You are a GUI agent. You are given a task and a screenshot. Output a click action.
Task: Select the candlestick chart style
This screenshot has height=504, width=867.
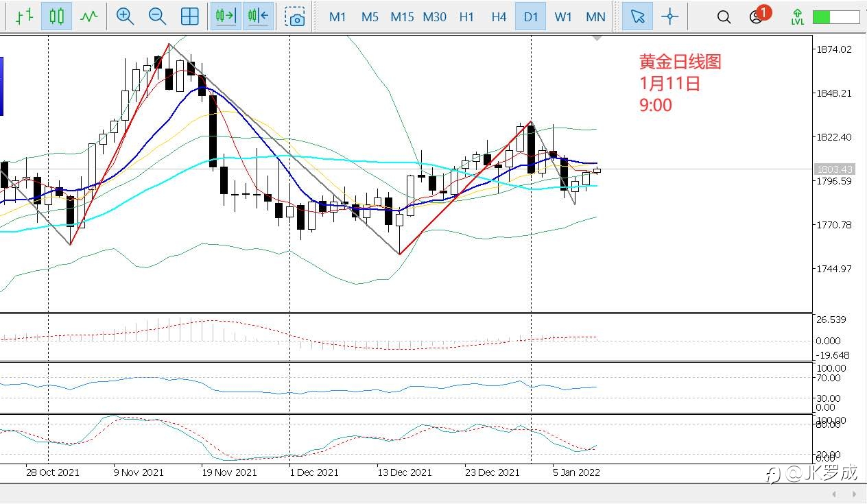coord(56,16)
